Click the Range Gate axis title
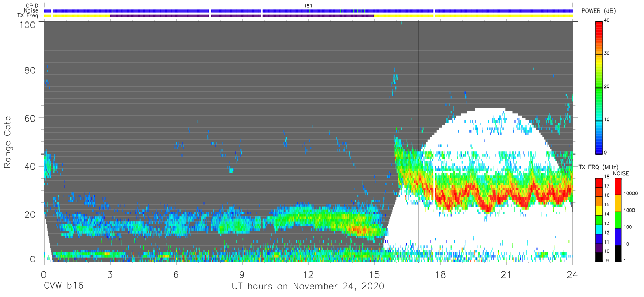Screen dimensions: 644x297 tap(8, 142)
